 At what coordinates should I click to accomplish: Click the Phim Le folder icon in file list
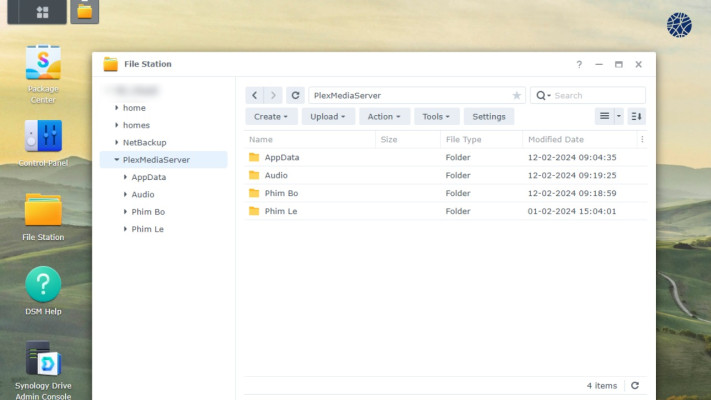click(254, 211)
